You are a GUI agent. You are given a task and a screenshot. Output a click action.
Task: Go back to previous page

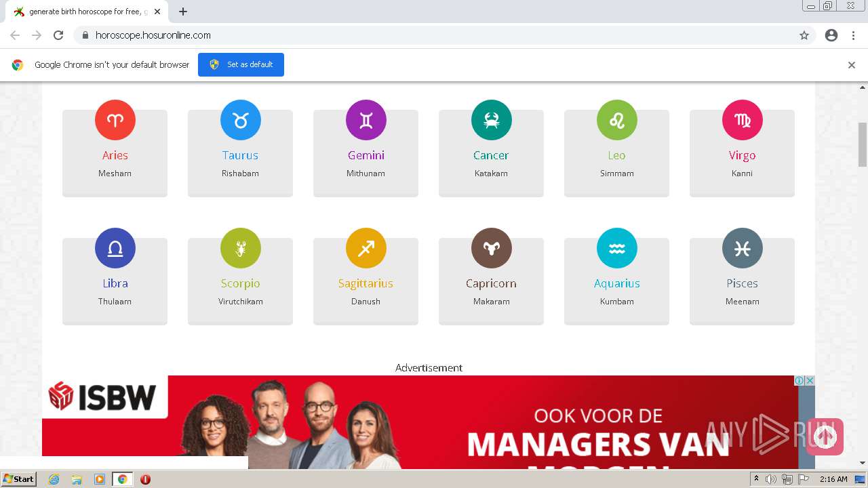click(15, 35)
